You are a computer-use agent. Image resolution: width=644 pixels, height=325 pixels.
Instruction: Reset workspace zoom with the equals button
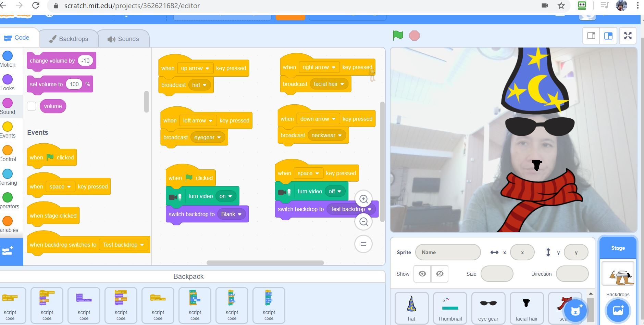click(363, 244)
